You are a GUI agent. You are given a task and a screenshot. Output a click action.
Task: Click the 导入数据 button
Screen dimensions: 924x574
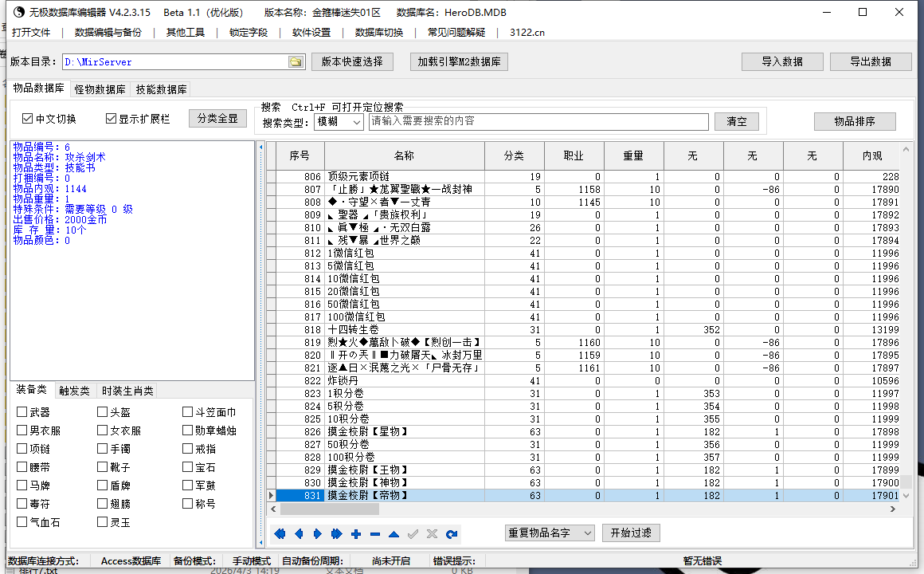(782, 61)
